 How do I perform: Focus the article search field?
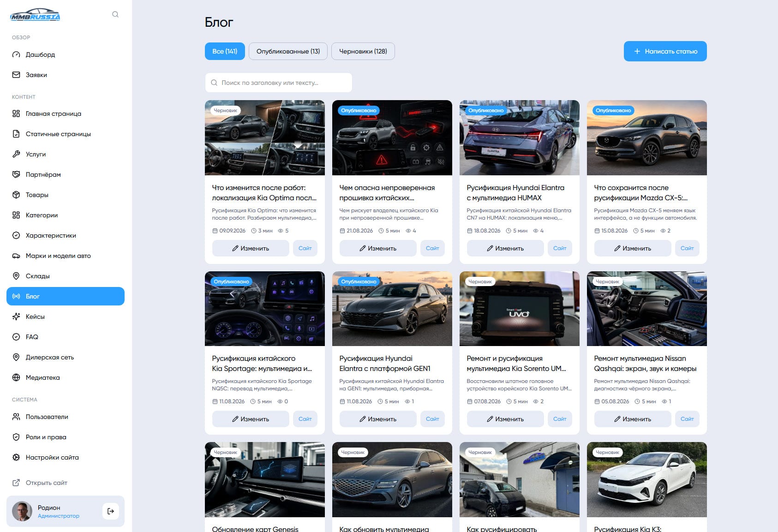coord(279,83)
